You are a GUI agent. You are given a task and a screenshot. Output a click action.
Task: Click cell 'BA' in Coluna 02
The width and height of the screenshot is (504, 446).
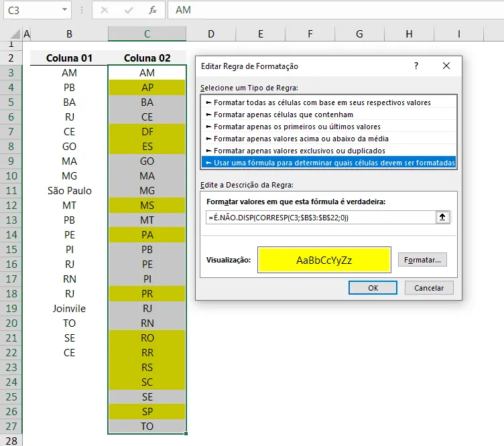tap(147, 102)
